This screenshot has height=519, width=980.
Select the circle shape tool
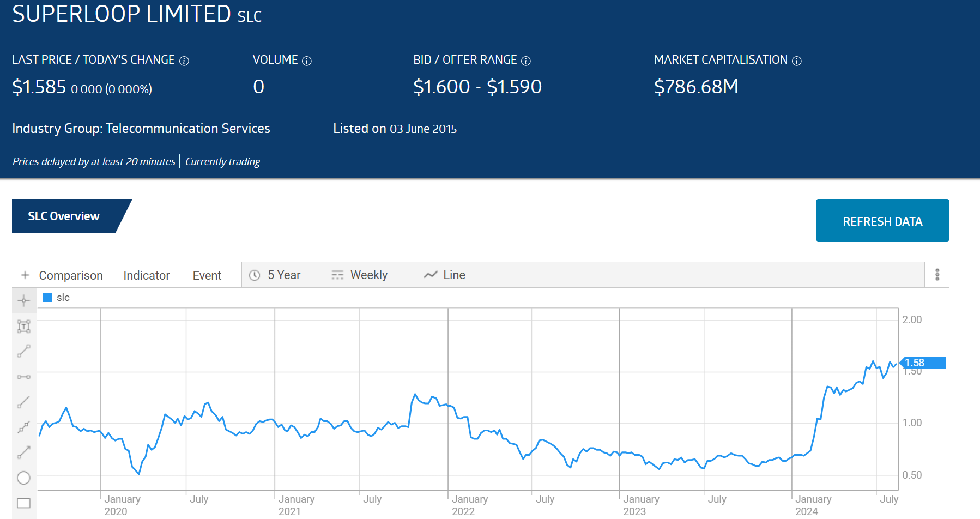23,478
